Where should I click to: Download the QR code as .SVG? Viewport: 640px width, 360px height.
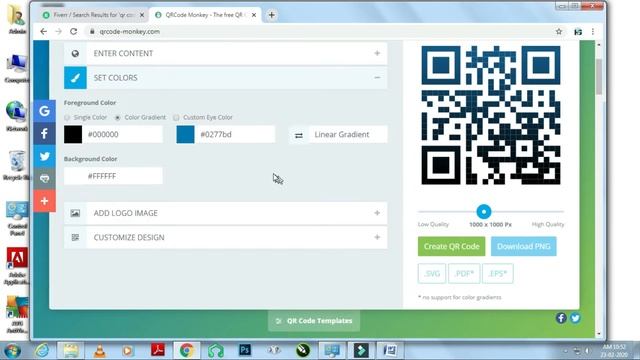click(432, 273)
